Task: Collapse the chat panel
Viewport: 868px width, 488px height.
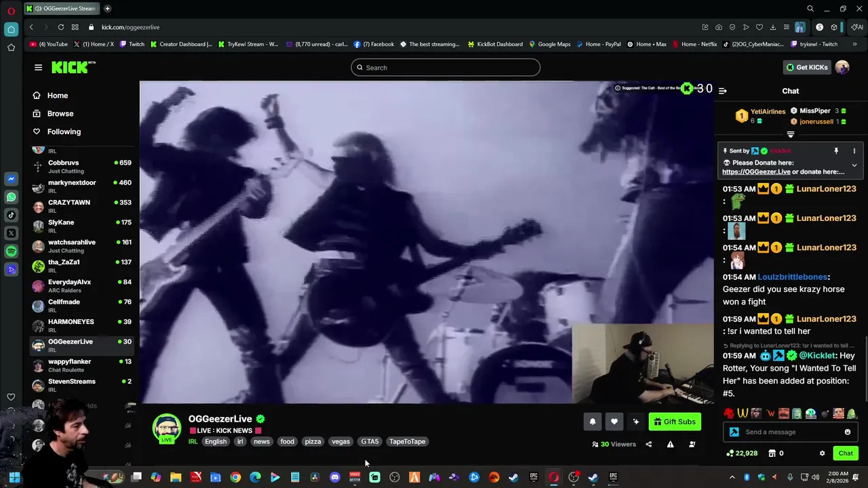Action: [723, 91]
